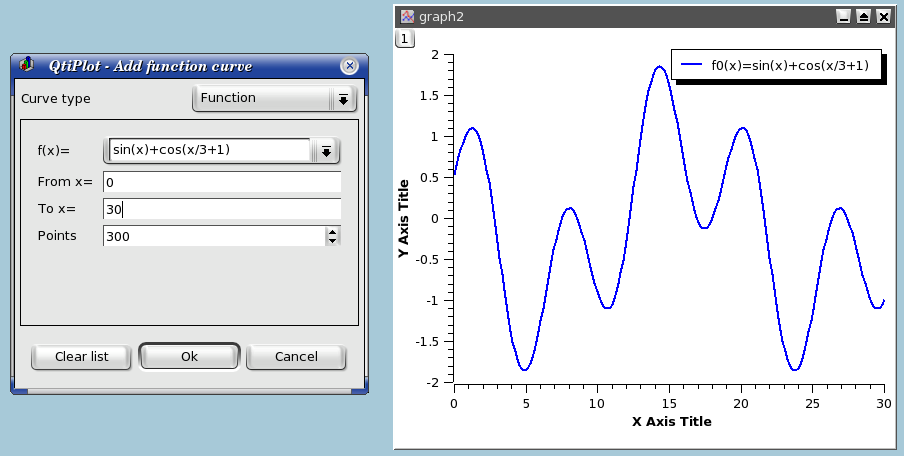Click the QtiPlot icon in dialog title bar

[27, 66]
